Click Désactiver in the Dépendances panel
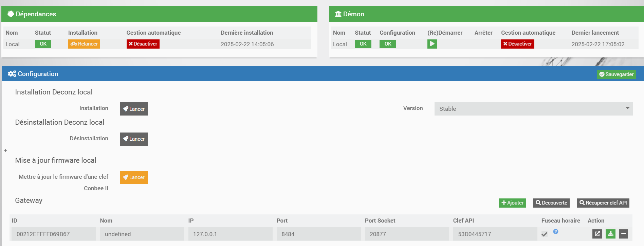Image resolution: width=644 pixels, height=246 pixels. tap(143, 44)
